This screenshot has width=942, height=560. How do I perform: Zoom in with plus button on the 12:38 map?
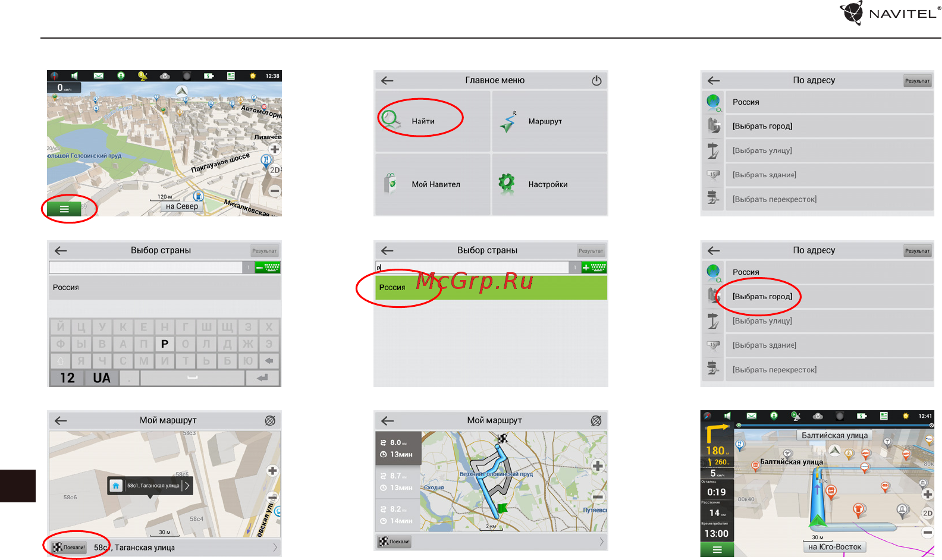click(x=275, y=149)
